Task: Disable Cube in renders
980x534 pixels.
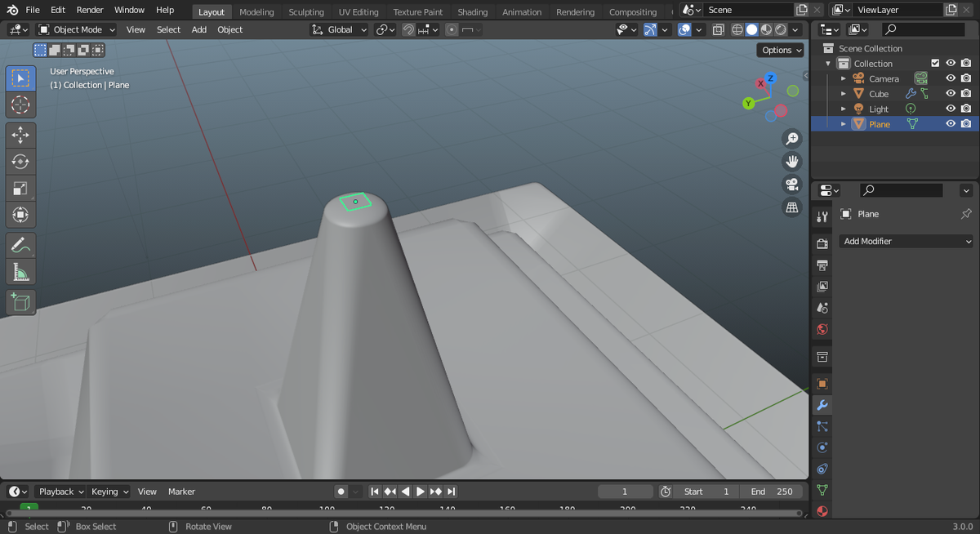Action: click(x=966, y=93)
